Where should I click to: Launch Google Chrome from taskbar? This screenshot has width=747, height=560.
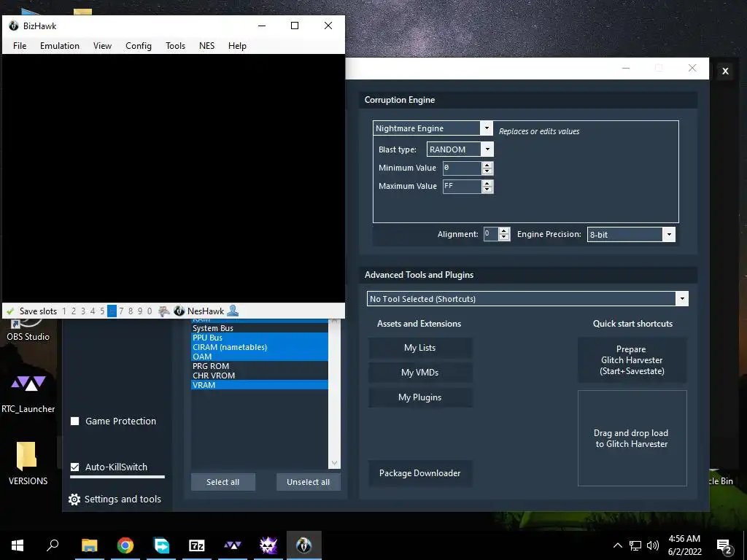pos(125,545)
